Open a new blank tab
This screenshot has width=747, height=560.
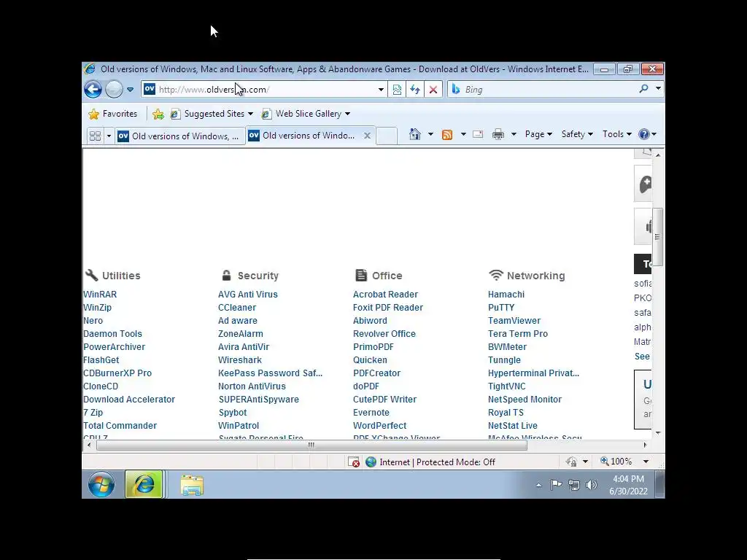click(x=387, y=136)
